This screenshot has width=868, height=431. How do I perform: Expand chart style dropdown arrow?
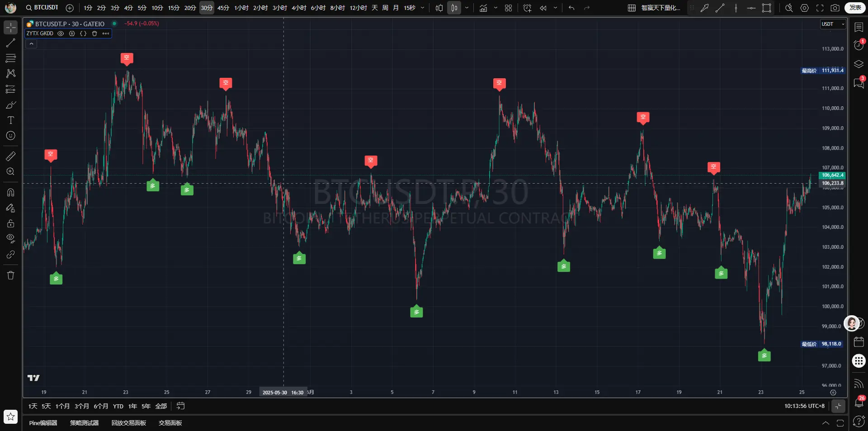click(467, 8)
